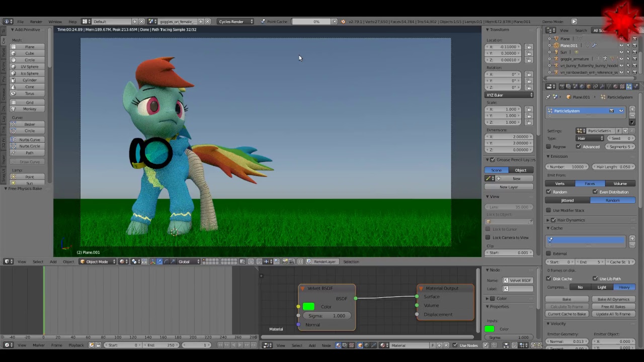Open Global transform orientation dropdown

(x=189, y=261)
